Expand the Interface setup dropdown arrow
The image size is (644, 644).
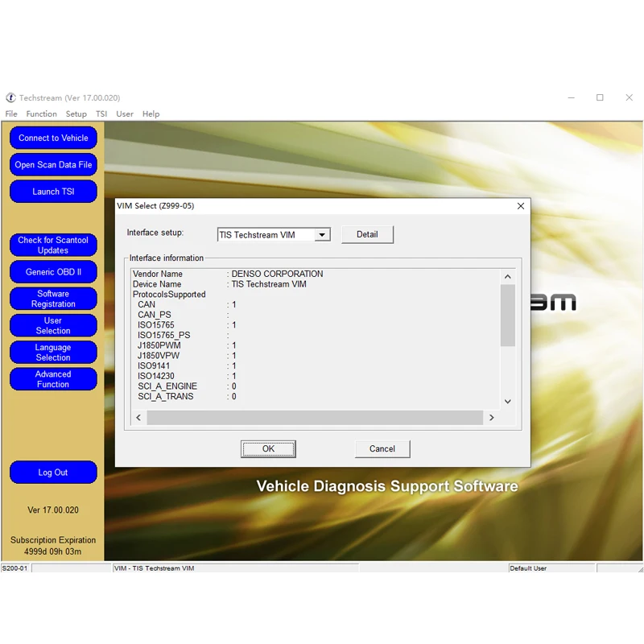coord(323,235)
